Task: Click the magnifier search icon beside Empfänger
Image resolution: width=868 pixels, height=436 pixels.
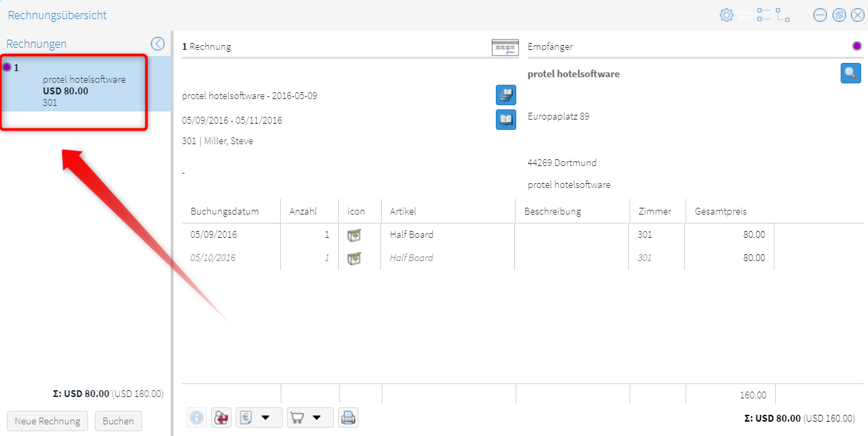Action: click(x=850, y=73)
